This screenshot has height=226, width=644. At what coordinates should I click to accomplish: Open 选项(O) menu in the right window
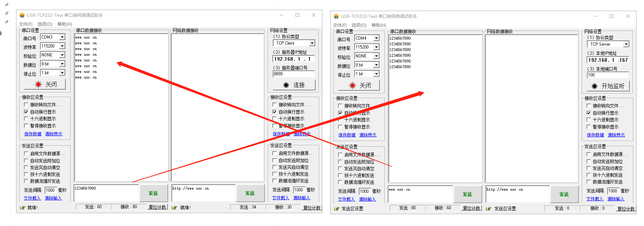(x=359, y=25)
